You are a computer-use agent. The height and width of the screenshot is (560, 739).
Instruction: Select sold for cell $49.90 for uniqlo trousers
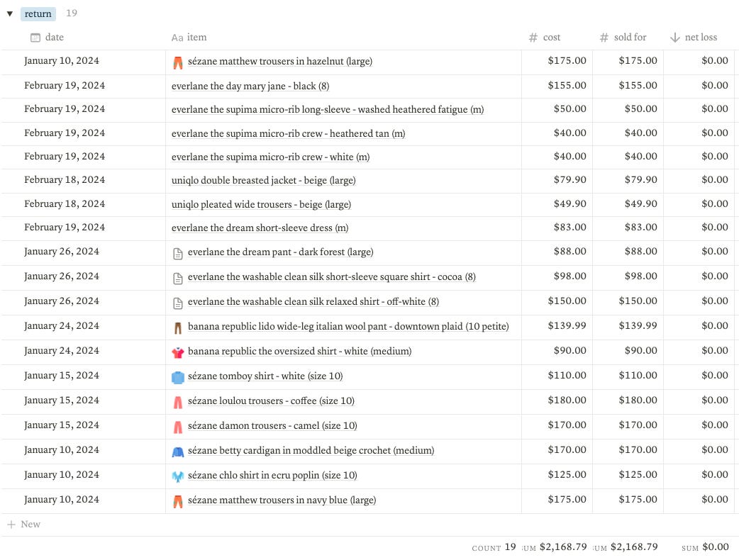point(628,204)
